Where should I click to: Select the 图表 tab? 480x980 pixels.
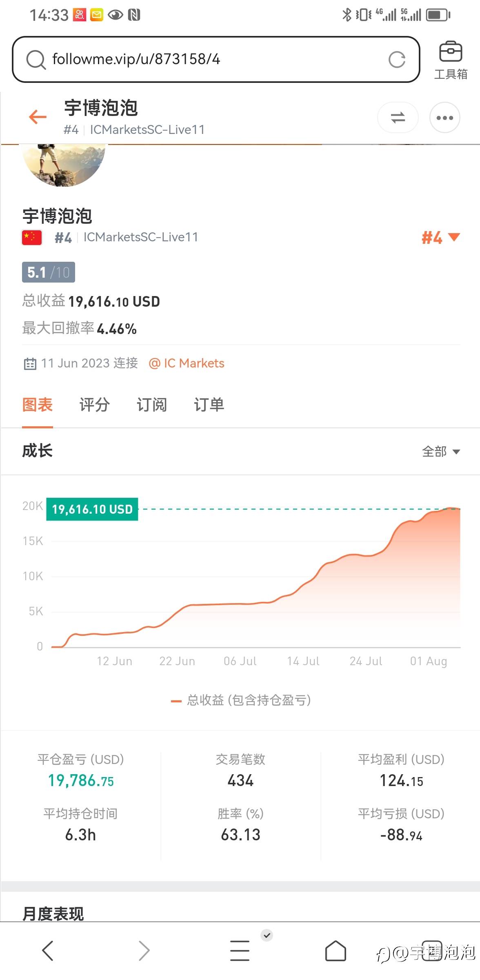38,405
